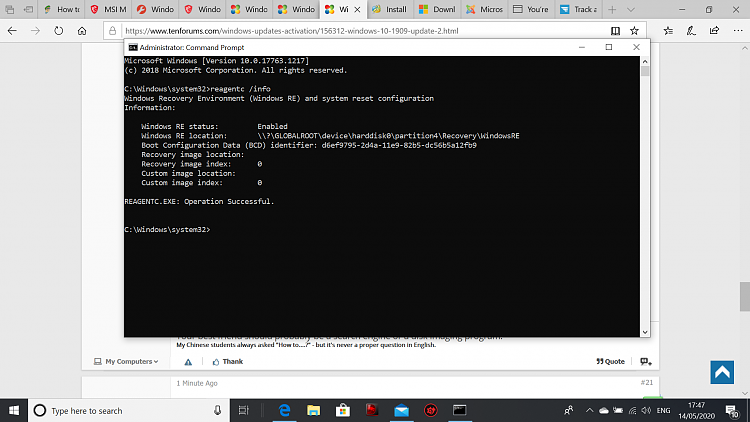Viewport: 750px width, 422px height.
Task: Close the active 'Wi' tab
Action: point(357,9)
